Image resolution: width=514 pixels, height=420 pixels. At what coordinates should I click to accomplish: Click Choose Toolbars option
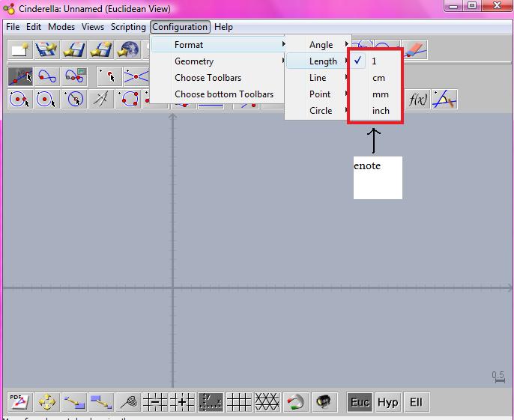point(208,78)
